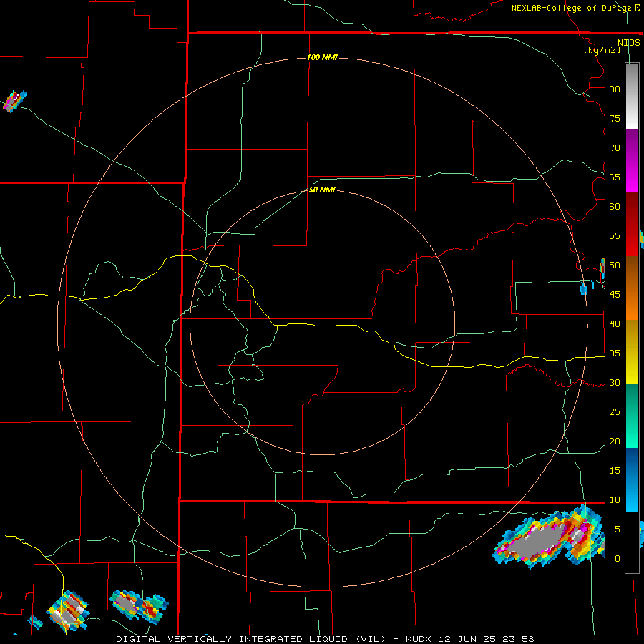Click the blue segment of the color bar
The height and width of the screenshot is (644, 644).
coord(632,479)
